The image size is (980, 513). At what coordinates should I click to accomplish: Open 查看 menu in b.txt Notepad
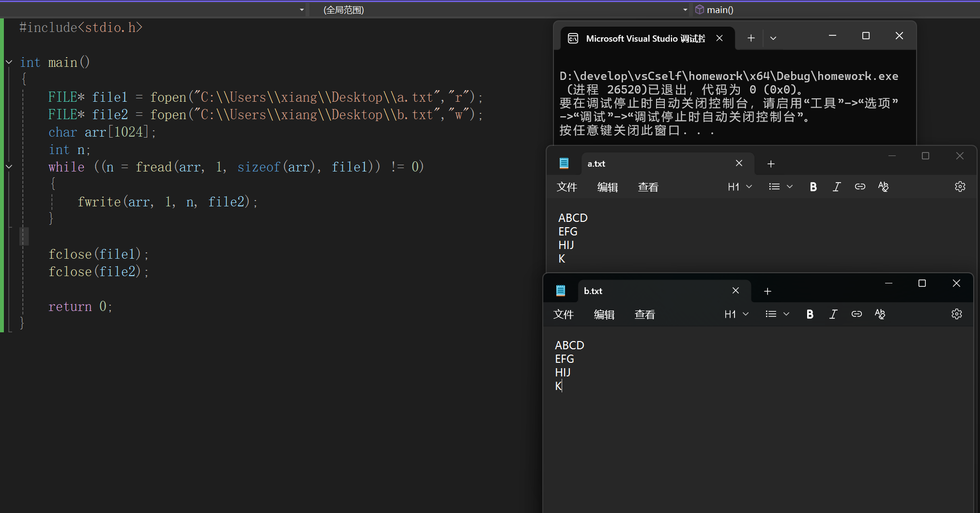click(x=644, y=314)
